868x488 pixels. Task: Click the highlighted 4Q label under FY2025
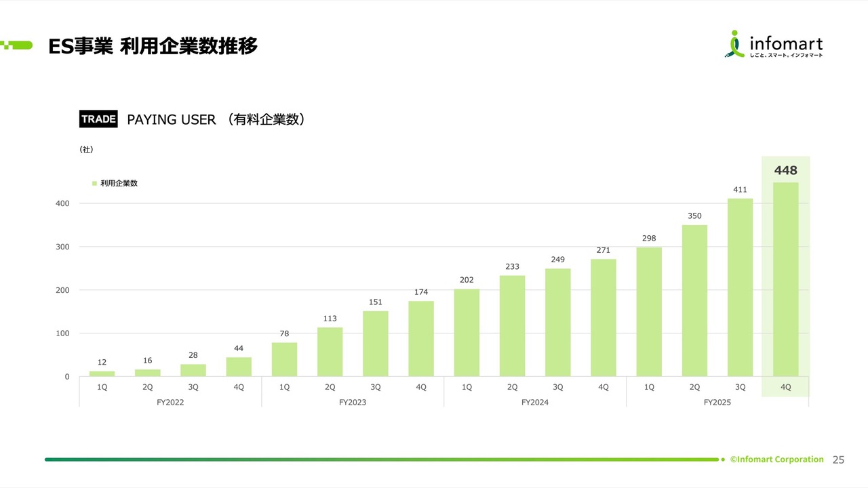click(786, 387)
